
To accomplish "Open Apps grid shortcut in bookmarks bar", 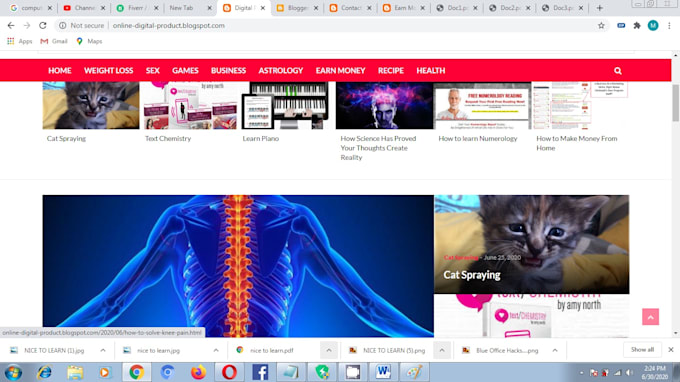I will tap(20, 41).
